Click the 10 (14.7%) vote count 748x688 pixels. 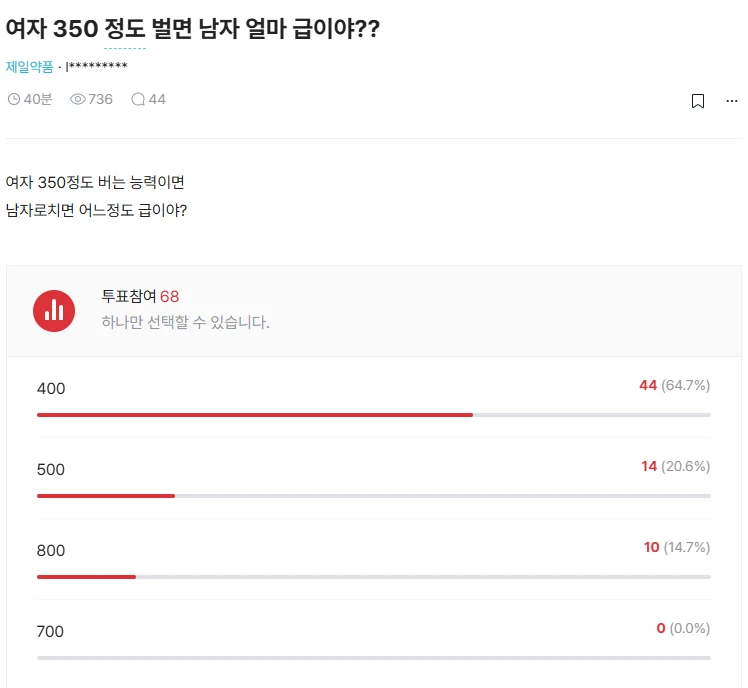coord(677,547)
